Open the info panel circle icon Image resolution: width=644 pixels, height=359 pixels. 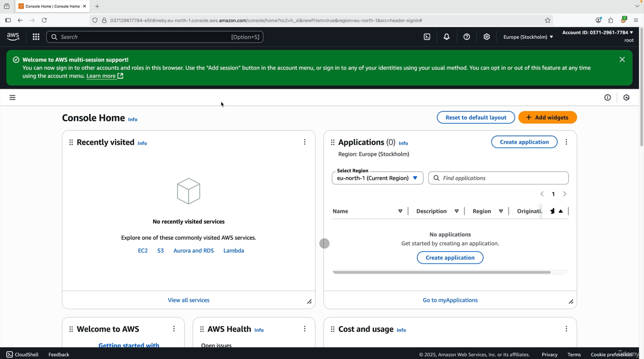click(607, 97)
